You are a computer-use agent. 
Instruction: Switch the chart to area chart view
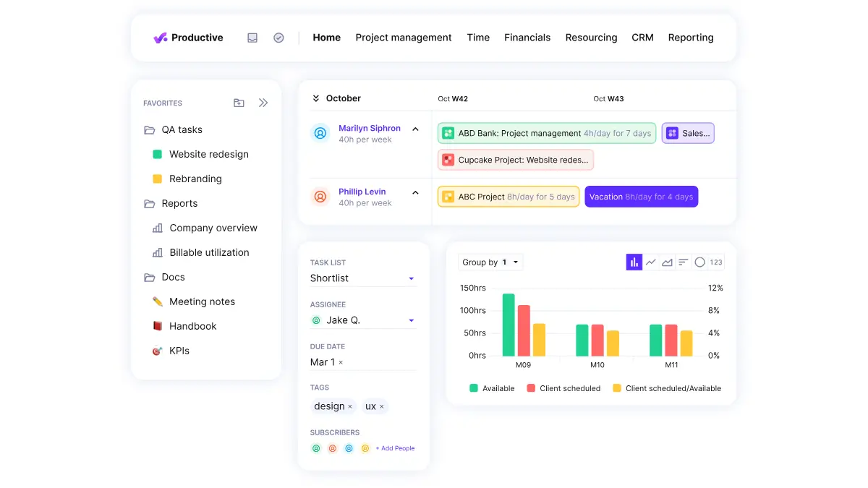coord(667,262)
